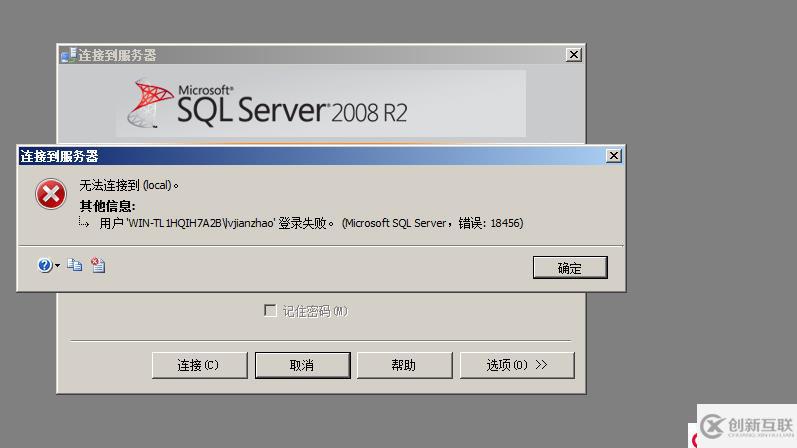Expand 选项(O) >> in connect window
The image size is (797, 448).
click(517, 365)
